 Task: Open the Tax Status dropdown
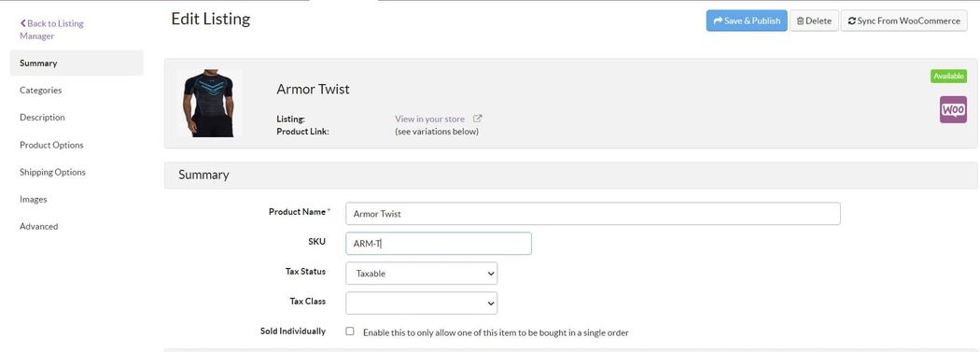click(421, 274)
